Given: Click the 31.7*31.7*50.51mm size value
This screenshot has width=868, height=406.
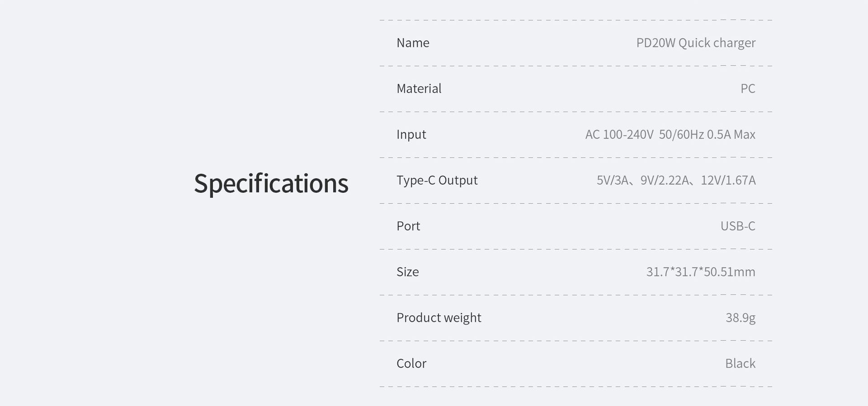Looking at the screenshot, I should [700, 272].
